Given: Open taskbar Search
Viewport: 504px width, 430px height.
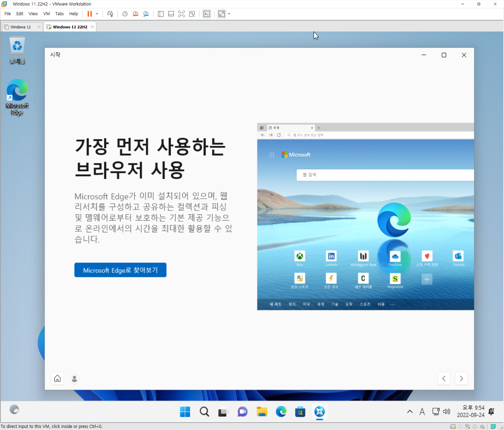Looking at the screenshot, I should pyautogui.click(x=204, y=412).
